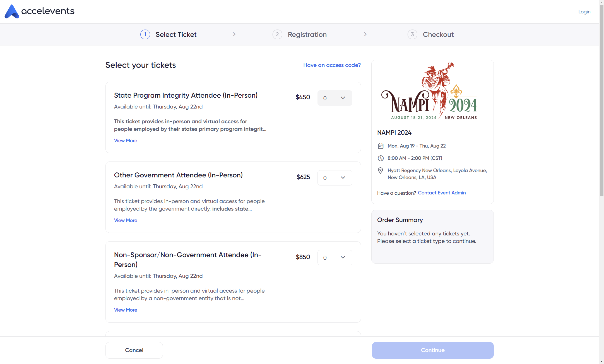The image size is (604, 364).
Task: Click Contact Event Admin link
Action: pyautogui.click(x=442, y=193)
